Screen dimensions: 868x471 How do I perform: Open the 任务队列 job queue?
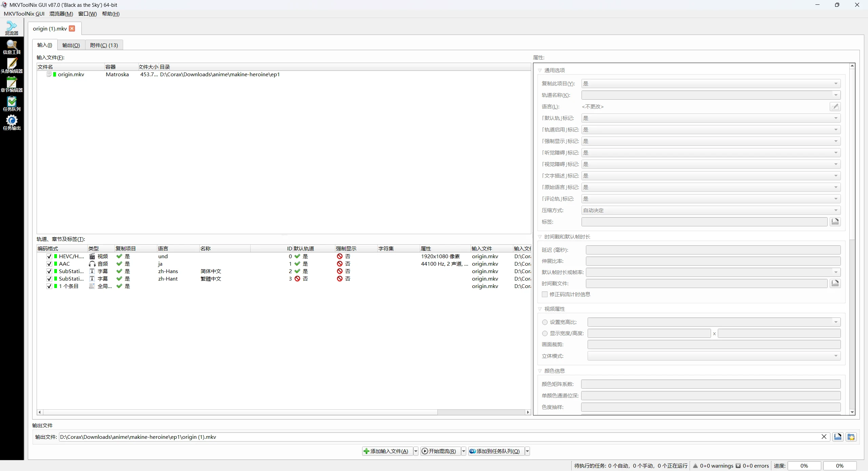[12, 104]
